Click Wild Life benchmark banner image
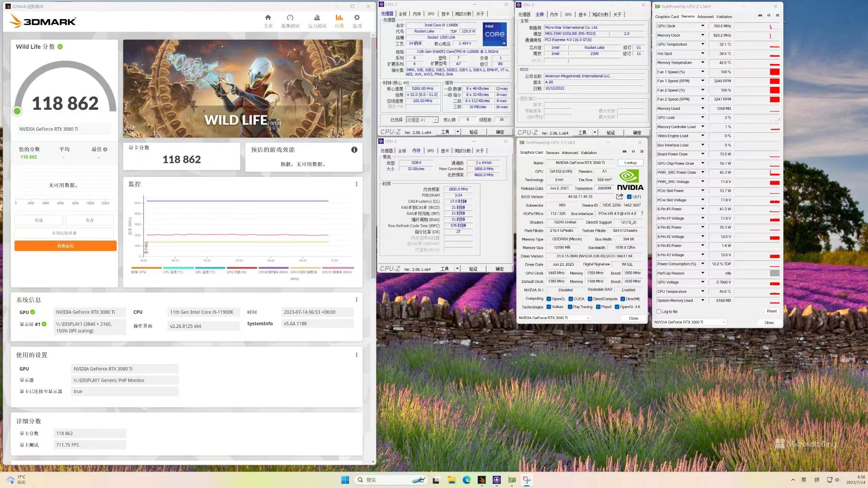 point(243,88)
